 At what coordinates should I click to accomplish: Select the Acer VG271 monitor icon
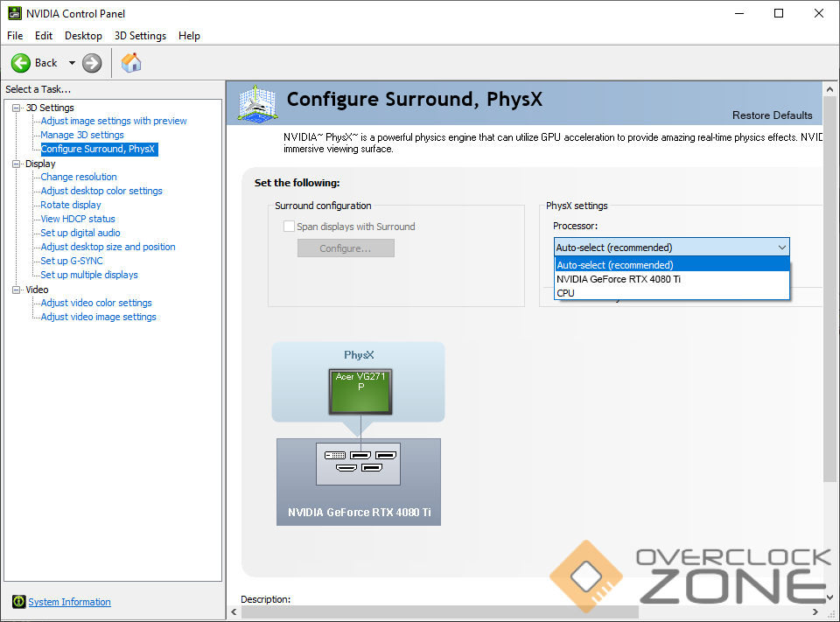coord(360,391)
